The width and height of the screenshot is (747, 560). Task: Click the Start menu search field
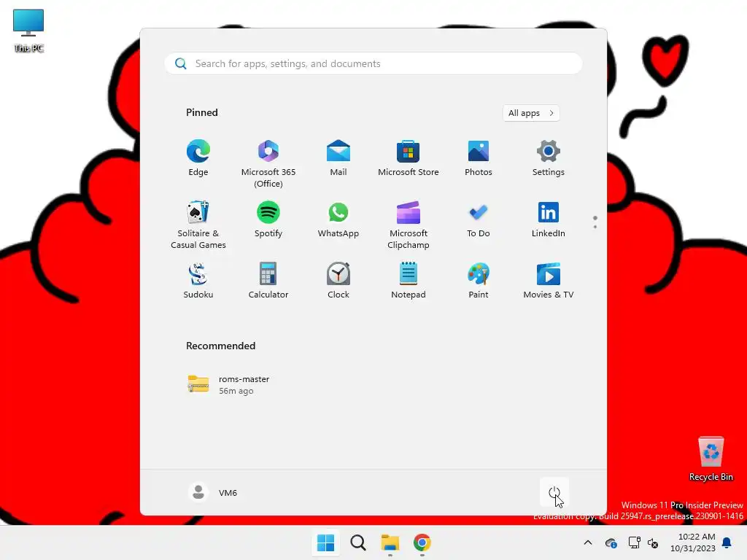click(373, 64)
